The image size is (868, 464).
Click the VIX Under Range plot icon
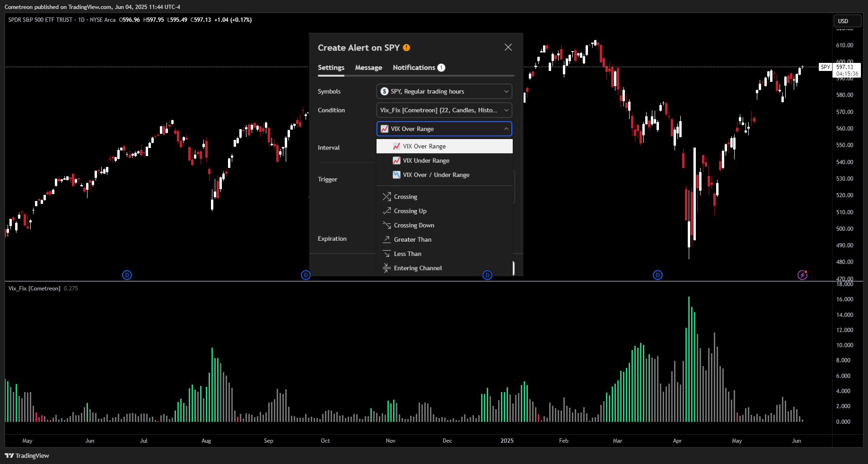tap(396, 160)
